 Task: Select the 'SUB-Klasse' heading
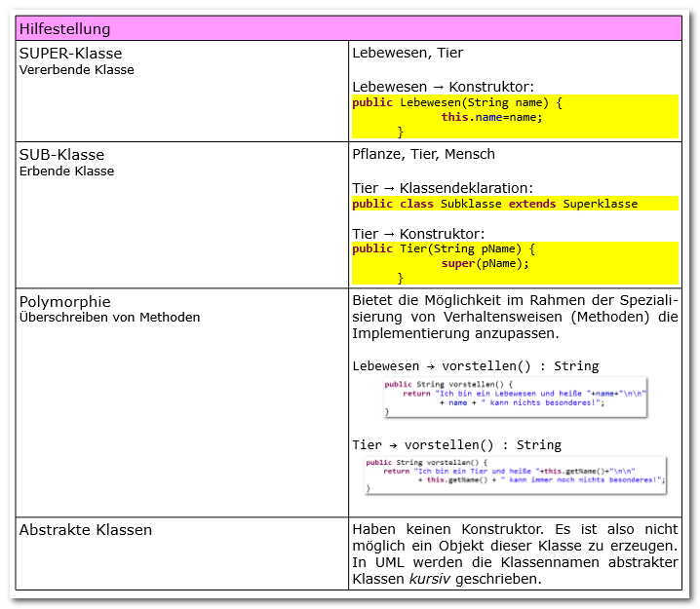61,155
